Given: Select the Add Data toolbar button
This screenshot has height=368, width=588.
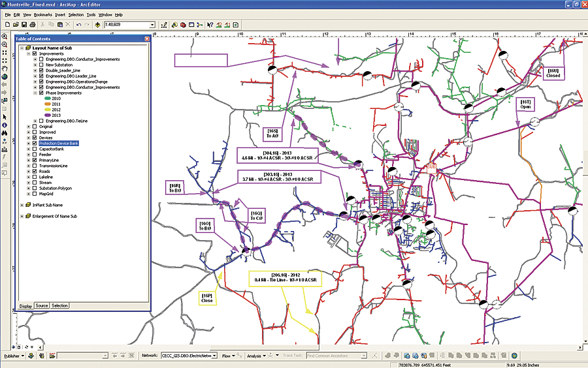Looking at the screenshot, I should (x=97, y=25).
